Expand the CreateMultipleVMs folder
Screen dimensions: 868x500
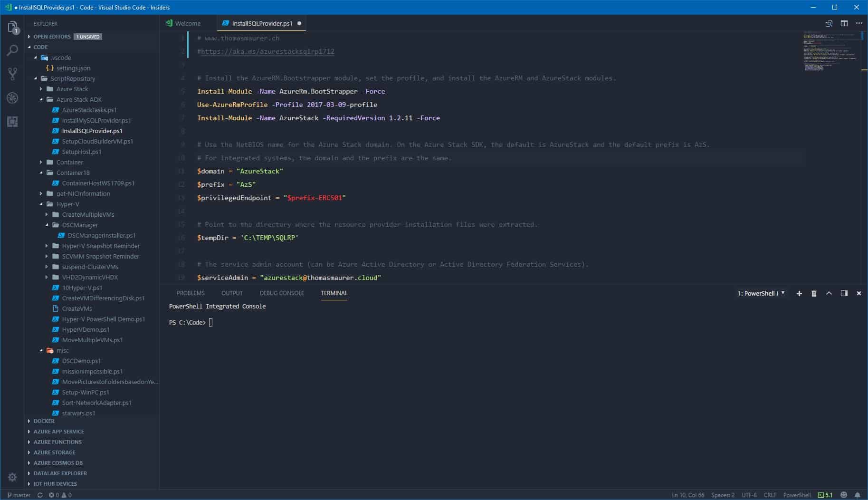tap(88, 214)
